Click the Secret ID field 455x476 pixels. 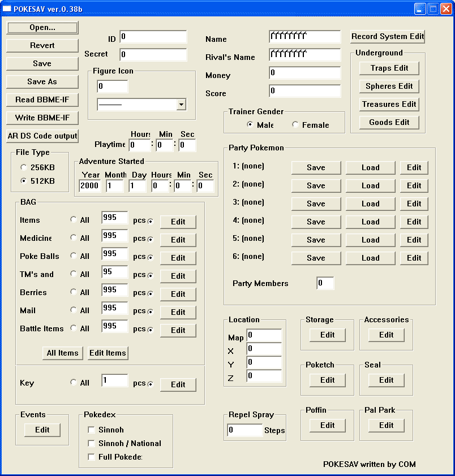point(153,55)
